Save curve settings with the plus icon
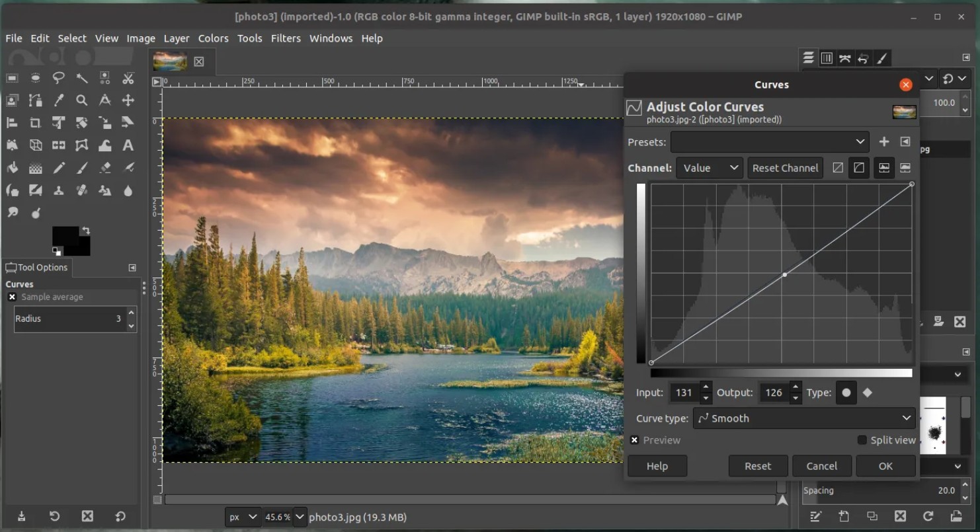Viewport: 980px width, 532px height. 883,141
